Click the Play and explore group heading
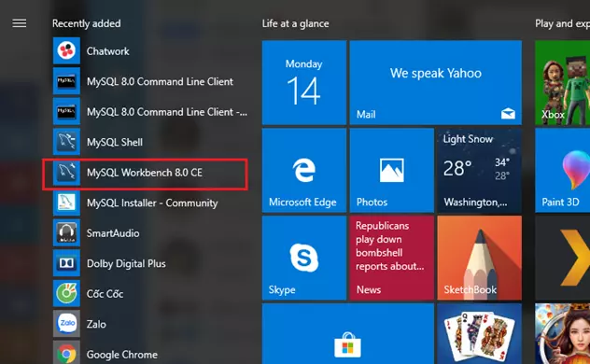Image resolution: width=590 pixels, height=364 pixels. point(563,23)
